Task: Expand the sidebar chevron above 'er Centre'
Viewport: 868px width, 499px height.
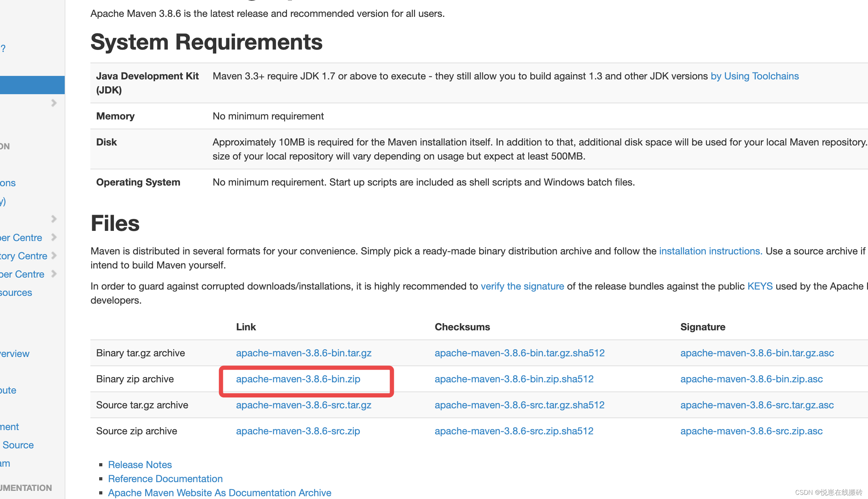Action: tap(54, 219)
